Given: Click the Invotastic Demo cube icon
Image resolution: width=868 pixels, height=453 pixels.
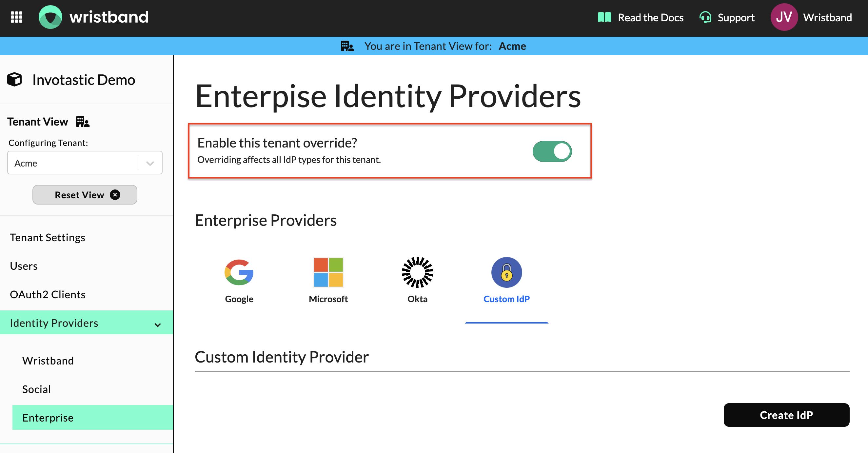Looking at the screenshot, I should click(14, 80).
